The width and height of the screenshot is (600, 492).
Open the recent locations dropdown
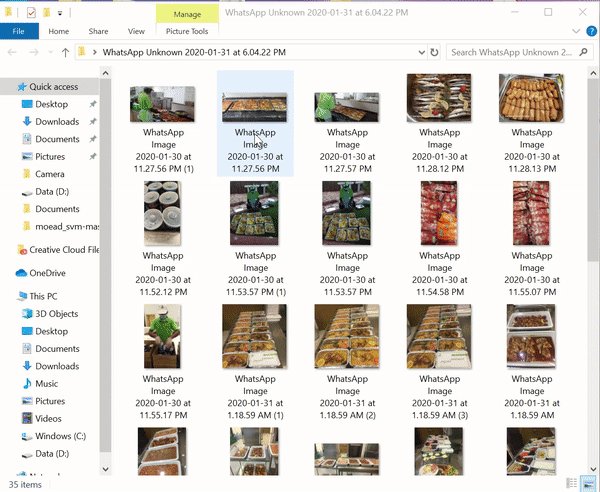tap(51, 52)
